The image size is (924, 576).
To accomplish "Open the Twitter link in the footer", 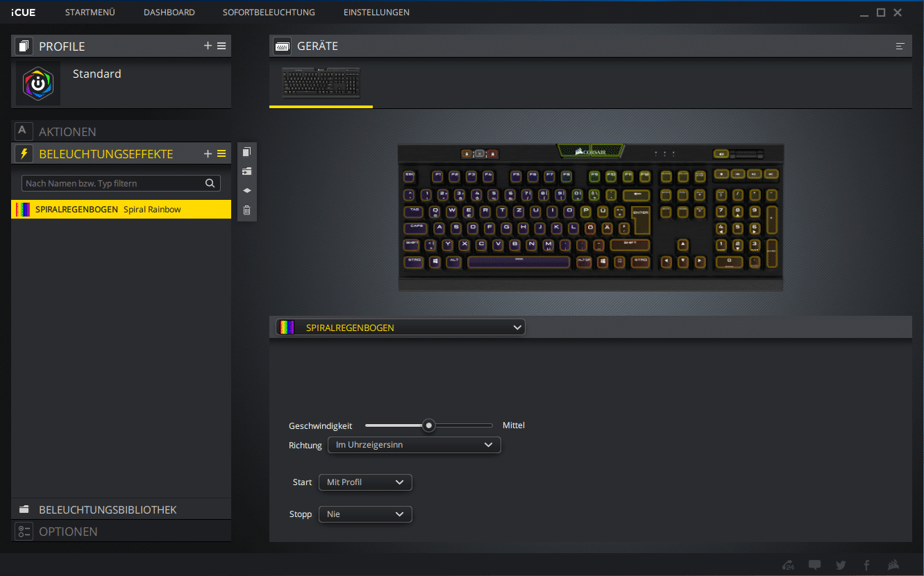I will tap(841, 565).
